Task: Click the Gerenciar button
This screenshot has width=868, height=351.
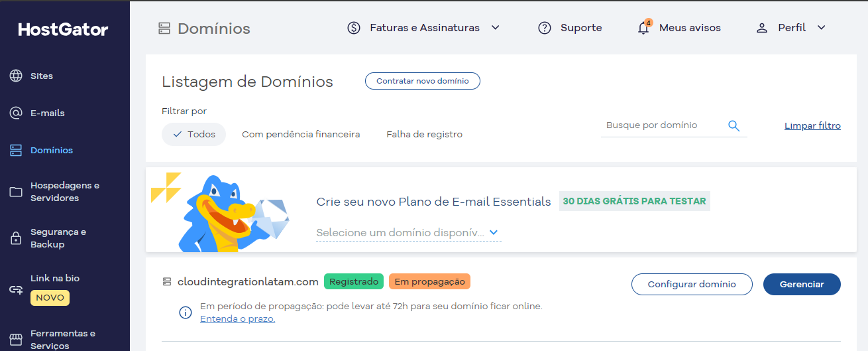Action: click(x=802, y=284)
